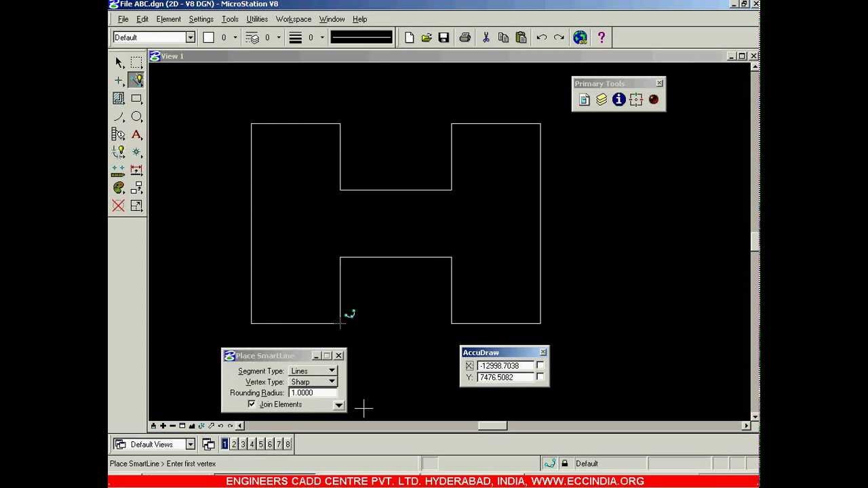Choose the Dimension Element tool
Viewport: 868px width, 488px height.
point(136,170)
